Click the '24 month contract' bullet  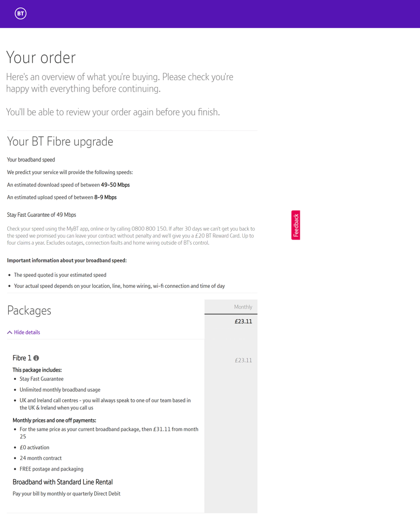click(40, 458)
